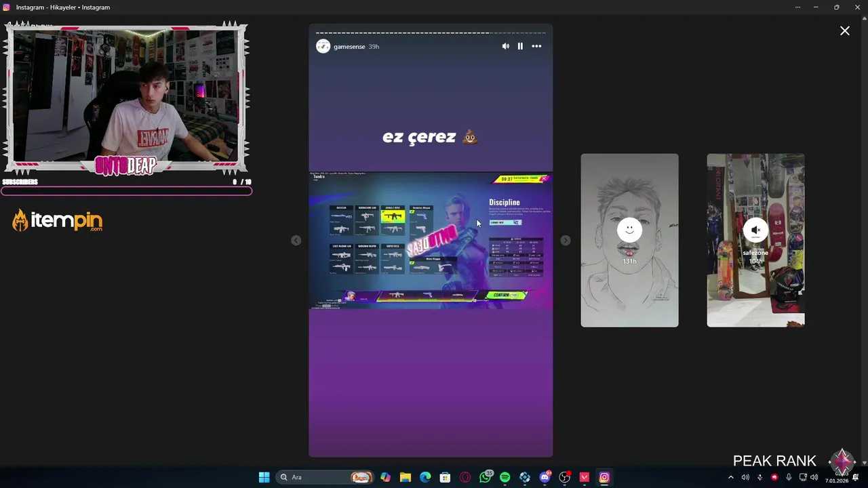The height and width of the screenshot is (488, 868).
Task: Click the taskbar search box
Action: click(x=325, y=477)
